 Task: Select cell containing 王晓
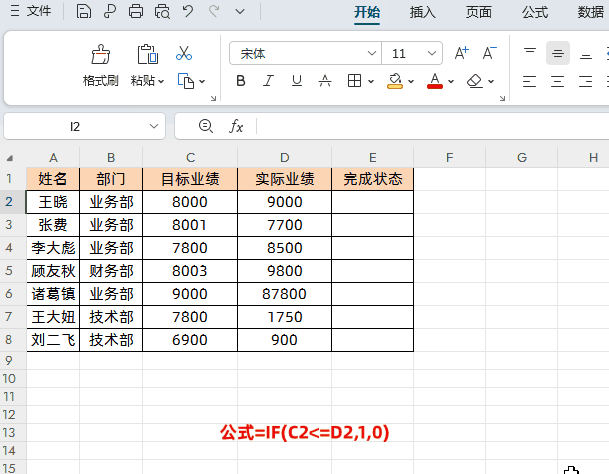click(x=53, y=202)
